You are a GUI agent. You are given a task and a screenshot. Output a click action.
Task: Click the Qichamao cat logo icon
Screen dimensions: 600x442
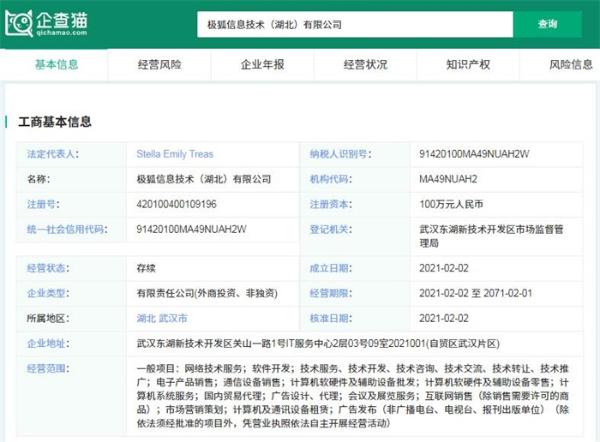pyautogui.click(x=18, y=24)
